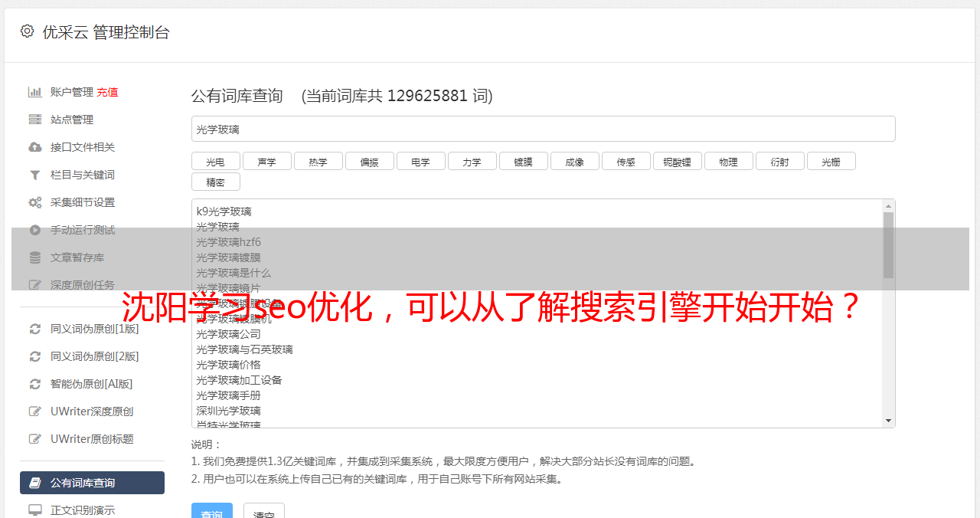This screenshot has height=518, width=980.
Task: Click the filter funnel icon for 栏目与关键词
Action: 35,175
